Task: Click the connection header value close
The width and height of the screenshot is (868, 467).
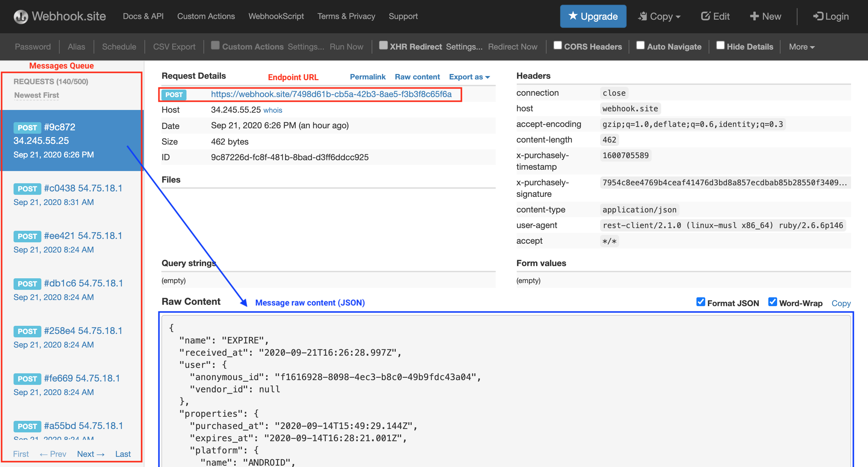Action: [x=614, y=93]
